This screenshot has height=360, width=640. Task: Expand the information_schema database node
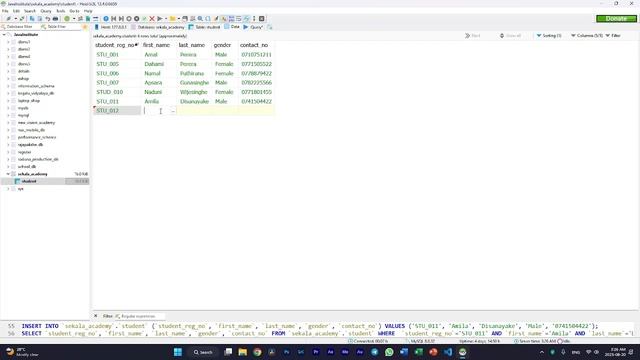pyautogui.click(x=8, y=86)
